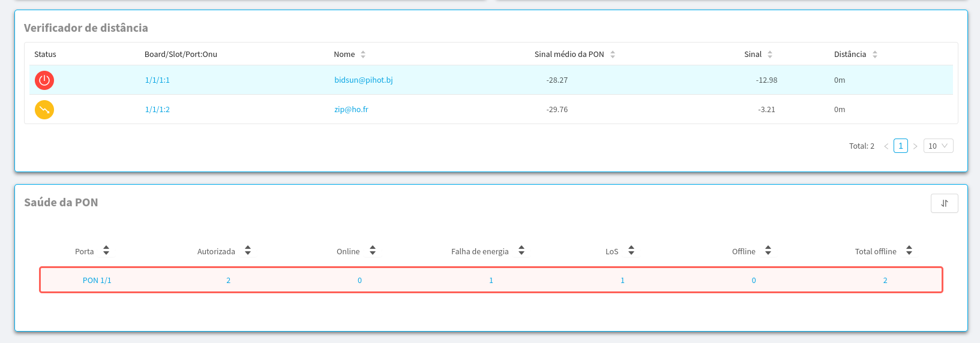Open the zip@ho.fr ONU link
The height and width of the screenshot is (343, 980).
pyautogui.click(x=351, y=110)
